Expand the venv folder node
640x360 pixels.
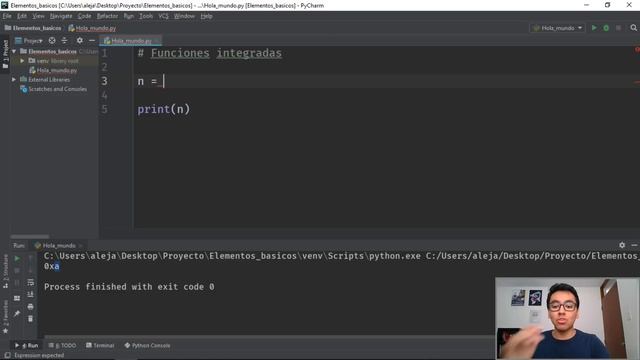[x=22, y=61]
